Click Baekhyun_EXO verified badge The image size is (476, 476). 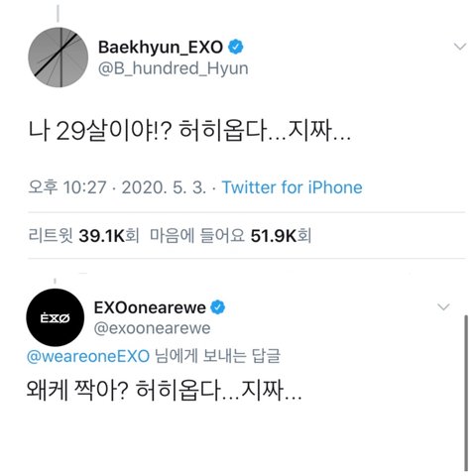coord(236,47)
